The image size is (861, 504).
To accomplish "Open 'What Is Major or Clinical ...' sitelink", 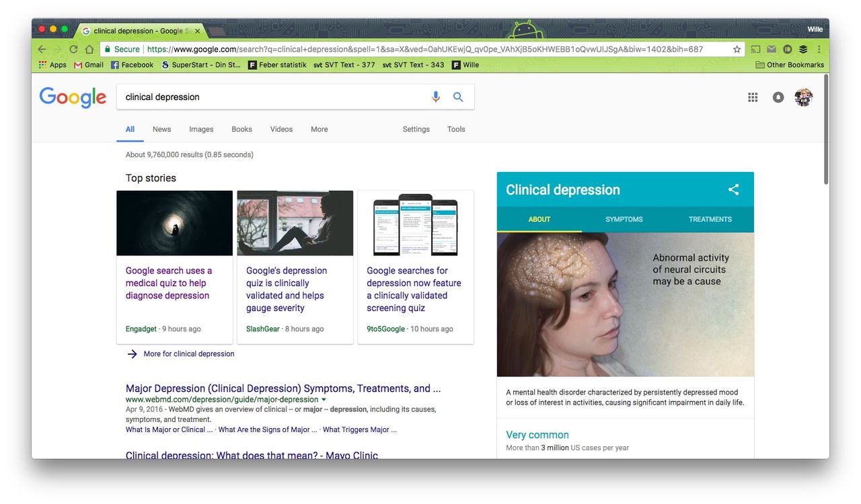I will point(169,429).
